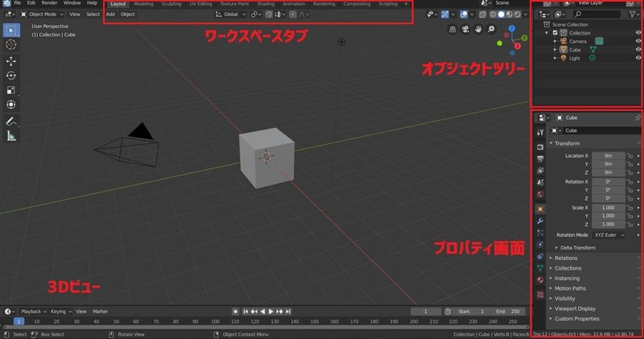Click the zoom view magnifier icon

(x=491, y=29)
